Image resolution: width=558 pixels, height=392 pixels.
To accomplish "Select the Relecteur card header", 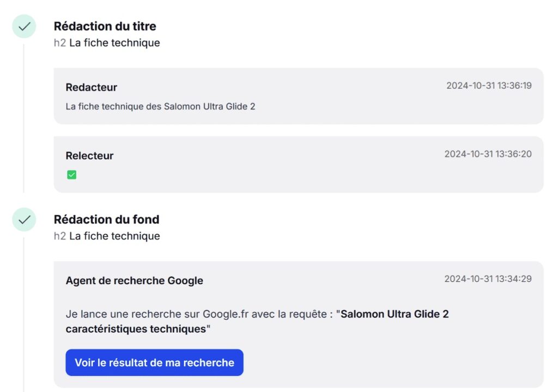I will 89,155.
